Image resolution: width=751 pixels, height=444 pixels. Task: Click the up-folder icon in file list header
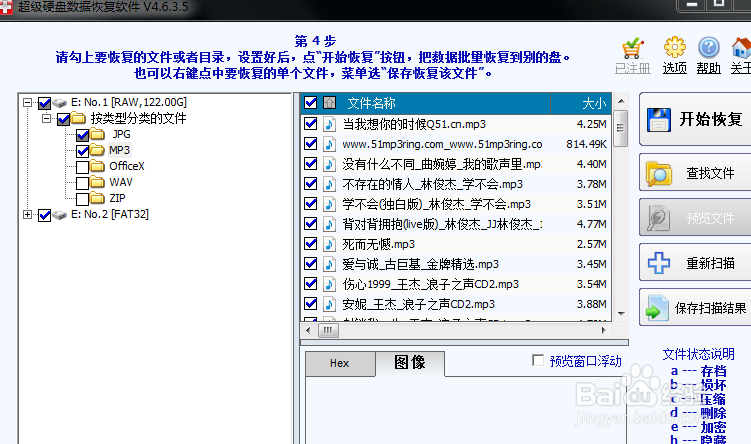coord(329,102)
